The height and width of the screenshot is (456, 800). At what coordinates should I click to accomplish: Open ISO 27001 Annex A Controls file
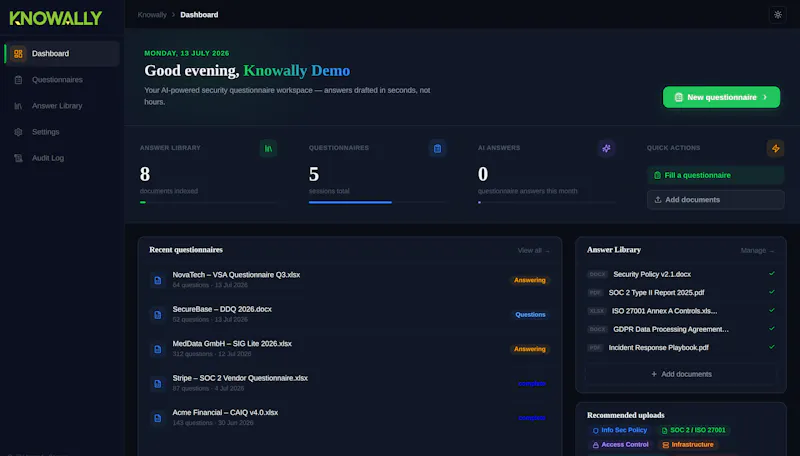click(681, 311)
